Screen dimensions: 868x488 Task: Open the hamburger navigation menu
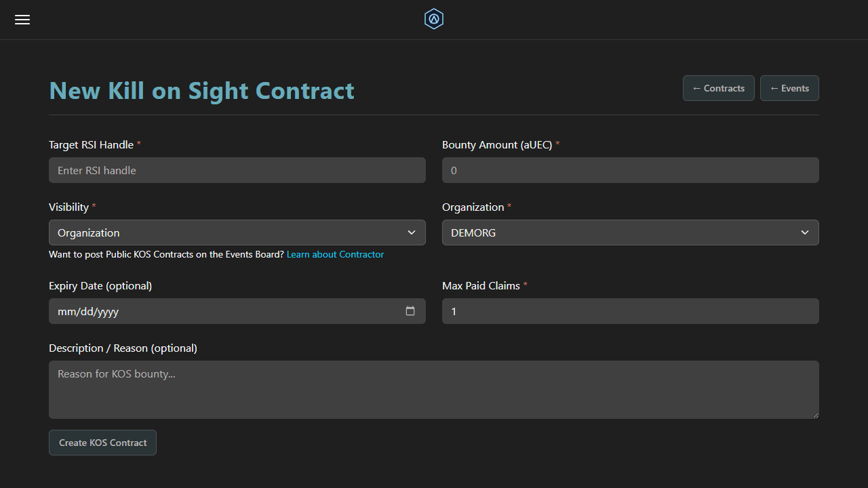(x=22, y=19)
